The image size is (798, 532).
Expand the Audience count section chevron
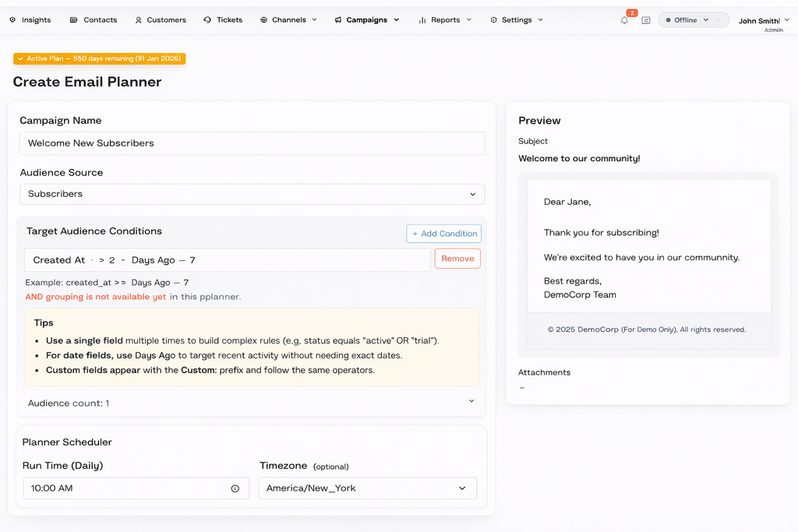pyautogui.click(x=471, y=401)
